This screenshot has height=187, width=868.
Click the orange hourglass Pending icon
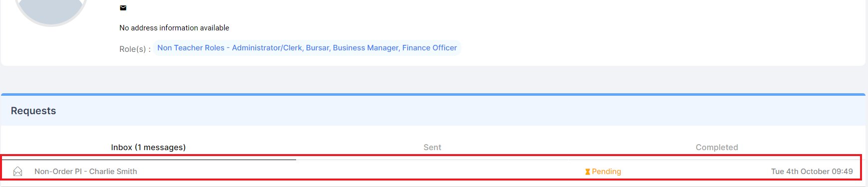[587, 172]
